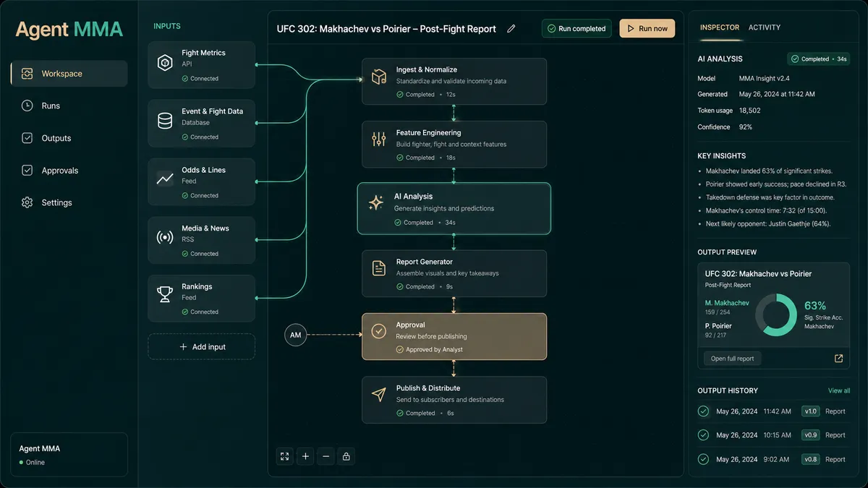Click the Settings gear icon

(x=27, y=203)
